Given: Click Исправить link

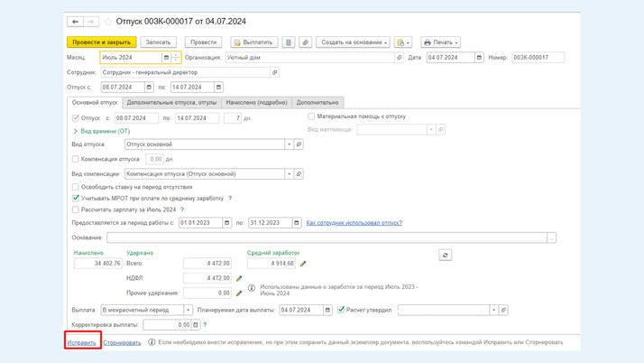Looking at the screenshot, I should [82, 342].
